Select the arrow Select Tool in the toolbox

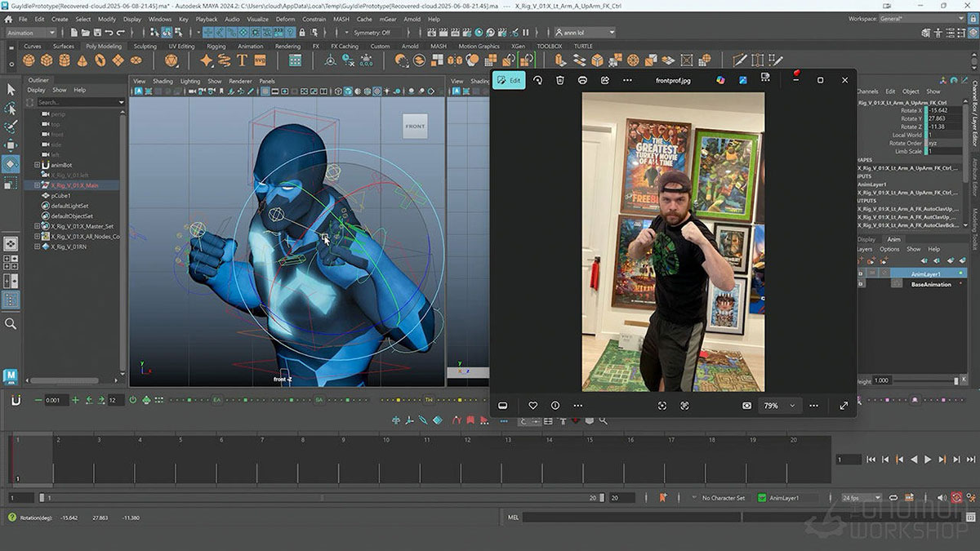coord(11,90)
